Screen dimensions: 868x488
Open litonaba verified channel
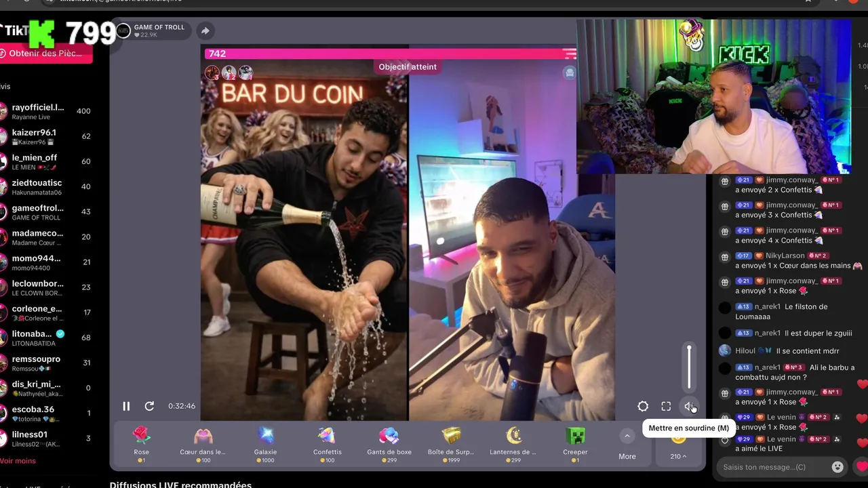pyautogui.click(x=46, y=338)
